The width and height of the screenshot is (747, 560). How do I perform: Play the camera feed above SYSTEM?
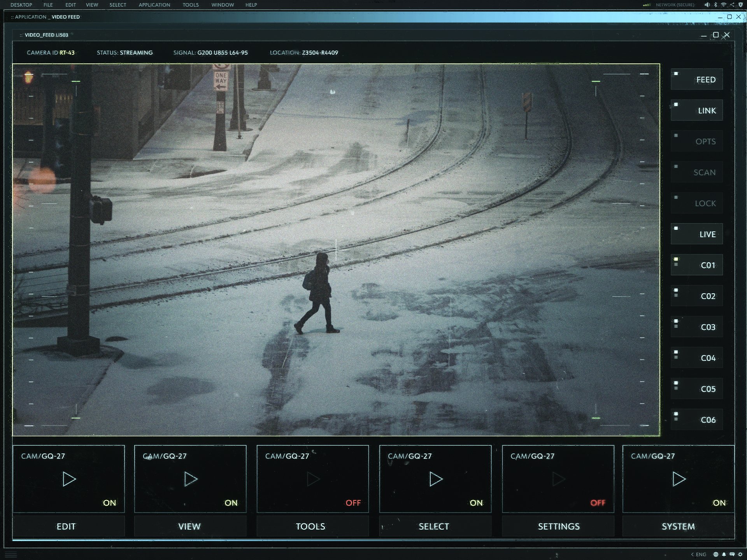tap(679, 479)
